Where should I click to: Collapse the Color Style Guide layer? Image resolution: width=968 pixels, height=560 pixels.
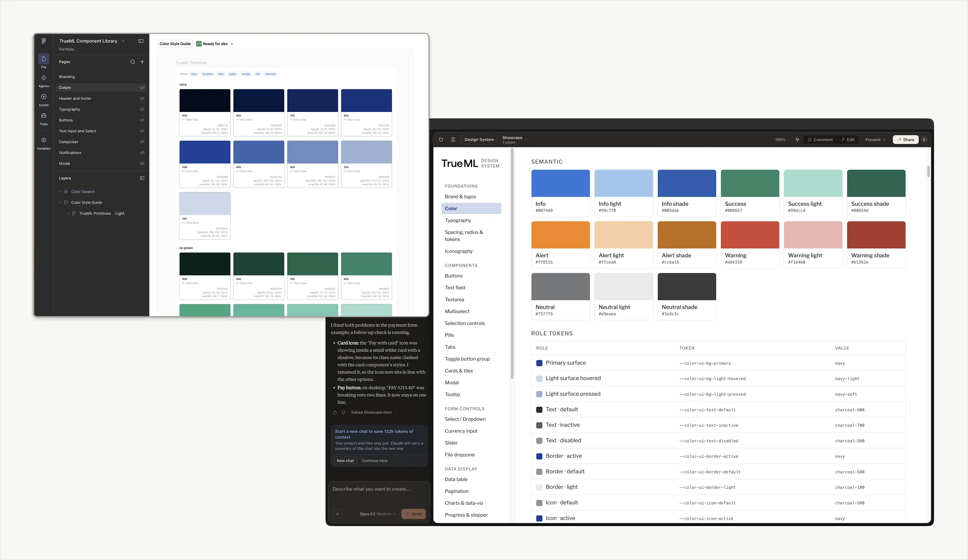click(60, 202)
